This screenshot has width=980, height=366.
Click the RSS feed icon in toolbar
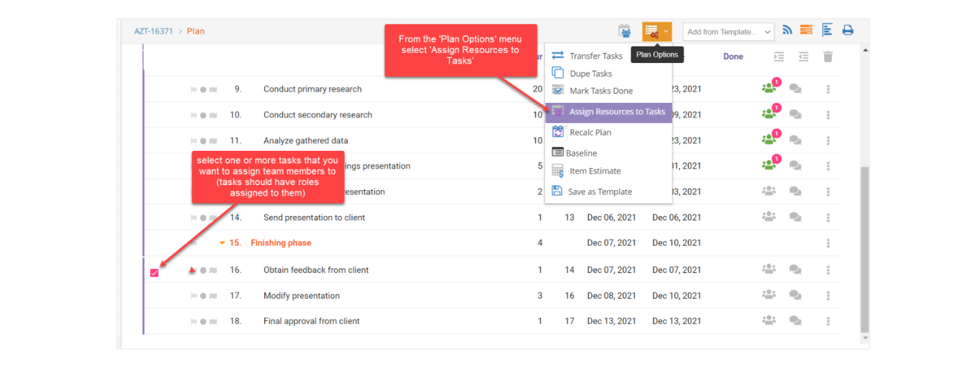(x=787, y=30)
